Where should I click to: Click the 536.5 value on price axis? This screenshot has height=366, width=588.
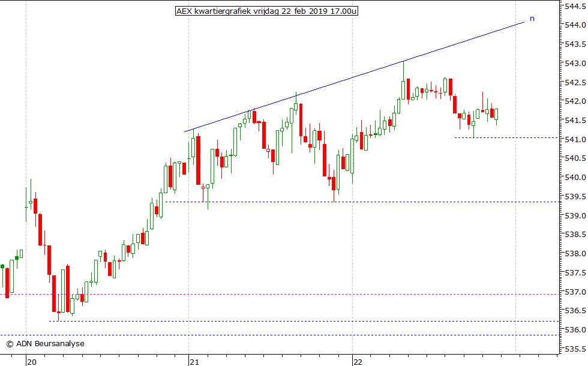[575, 311]
